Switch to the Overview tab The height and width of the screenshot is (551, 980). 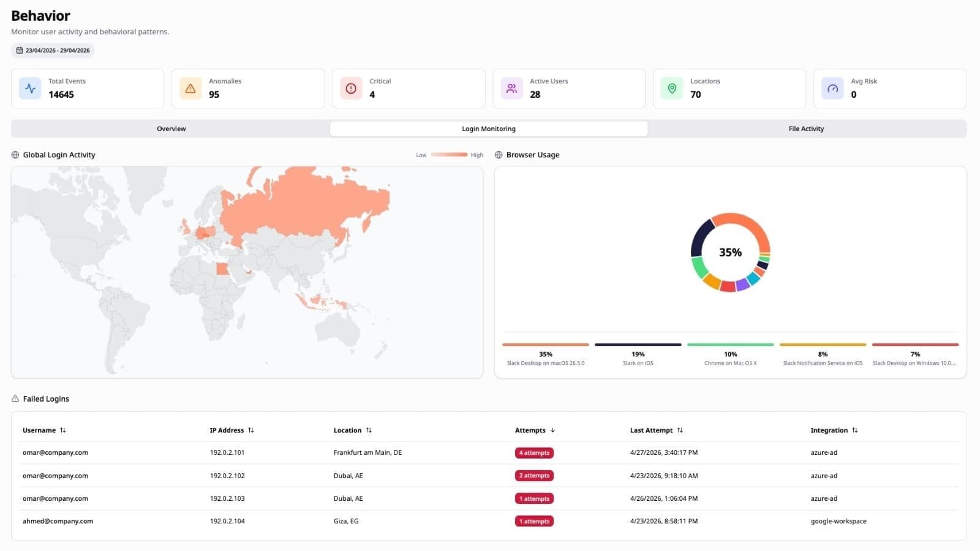(x=171, y=129)
